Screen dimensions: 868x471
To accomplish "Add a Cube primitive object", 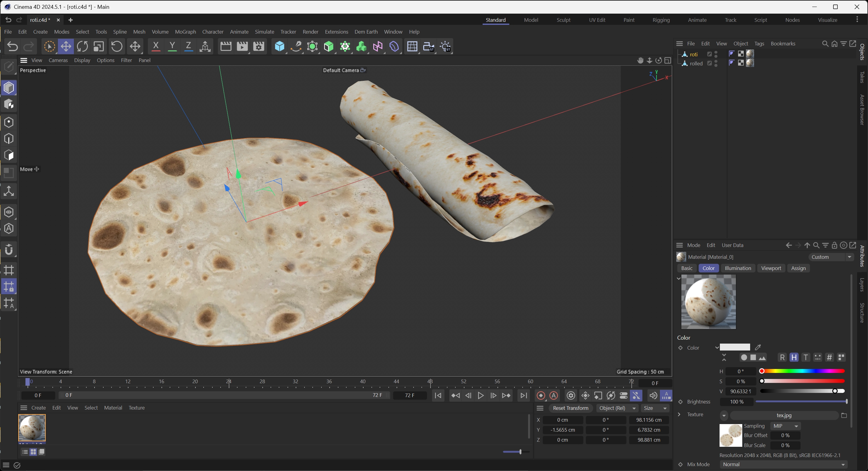I will [x=279, y=46].
